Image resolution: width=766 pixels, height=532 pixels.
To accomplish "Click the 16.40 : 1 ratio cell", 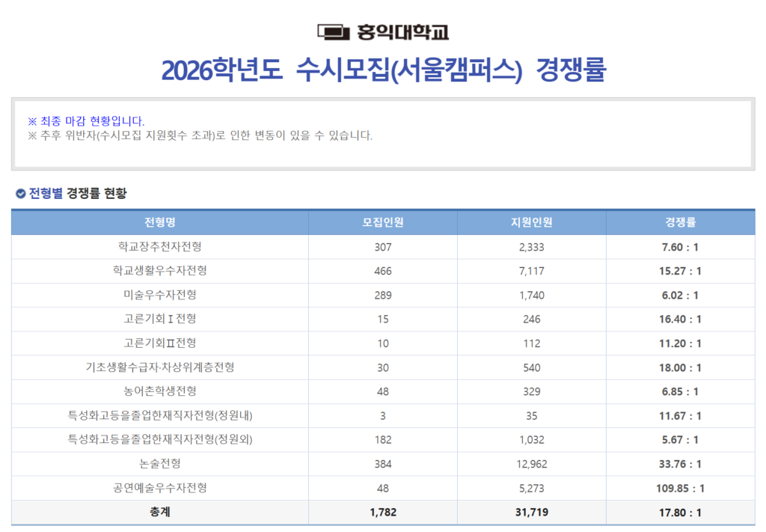I will [x=680, y=319].
